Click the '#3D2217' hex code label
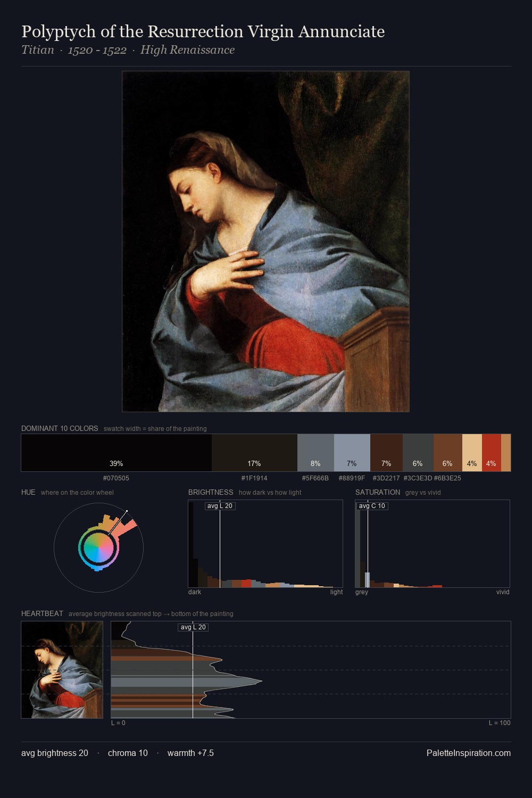The height and width of the screenshot is (798, 532). 386,478
